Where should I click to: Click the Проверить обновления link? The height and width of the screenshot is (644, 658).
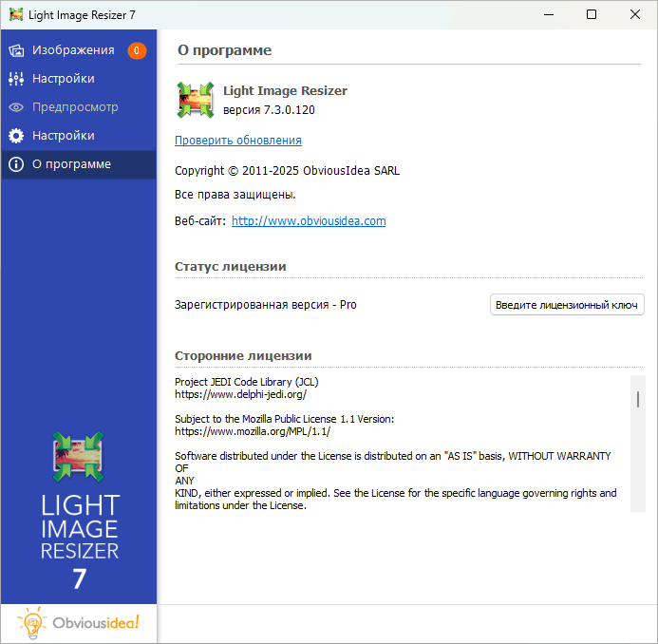coord(238,141)
